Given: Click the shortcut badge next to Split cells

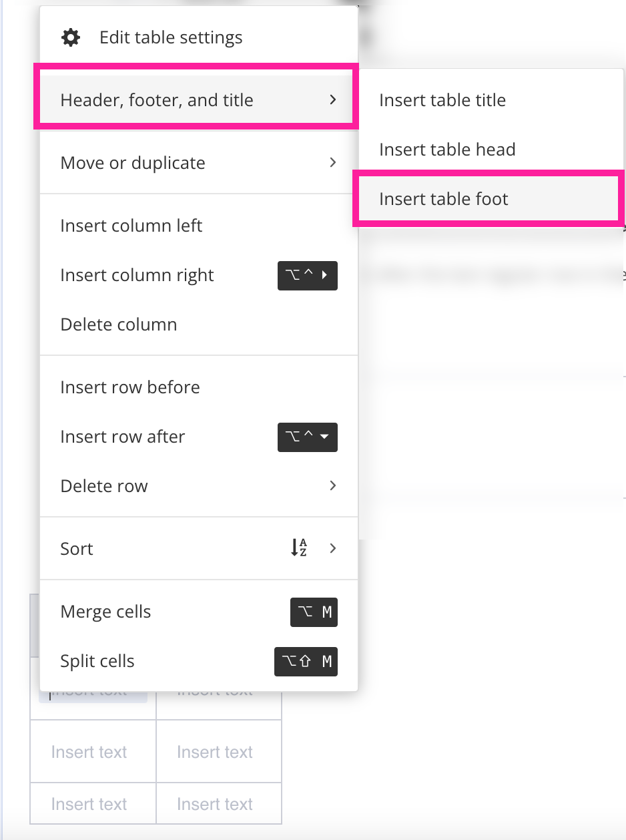Looking at the screenshot, I should [306, 661].
